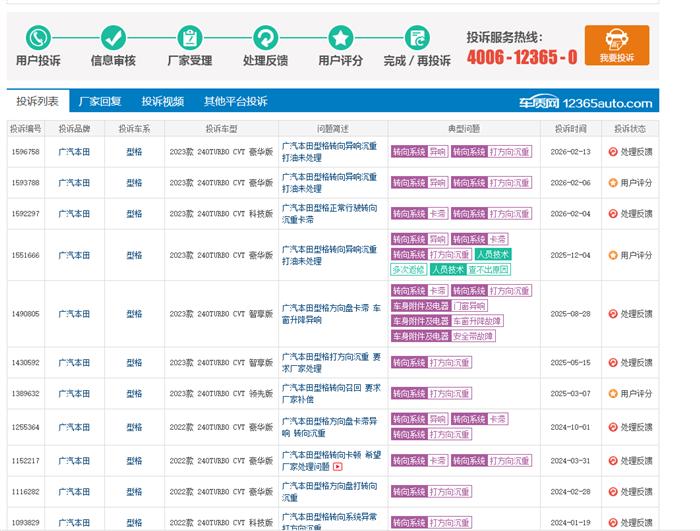Click the 完成/再投诉 document icon

(417, 38)
